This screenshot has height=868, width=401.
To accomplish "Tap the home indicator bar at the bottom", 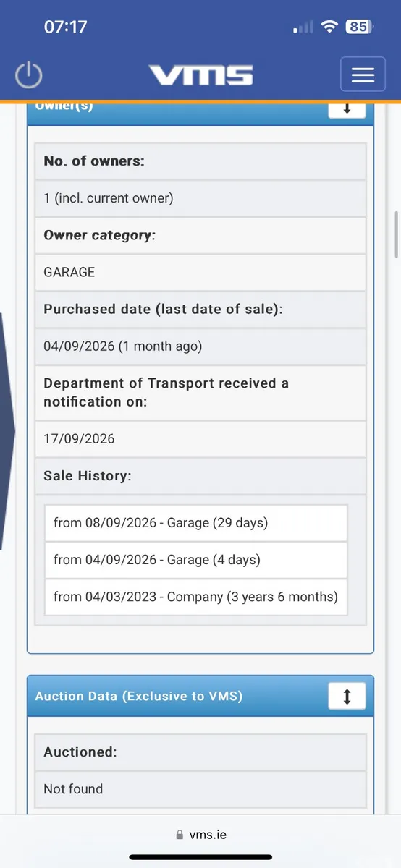I will click(x=200, y=858).
